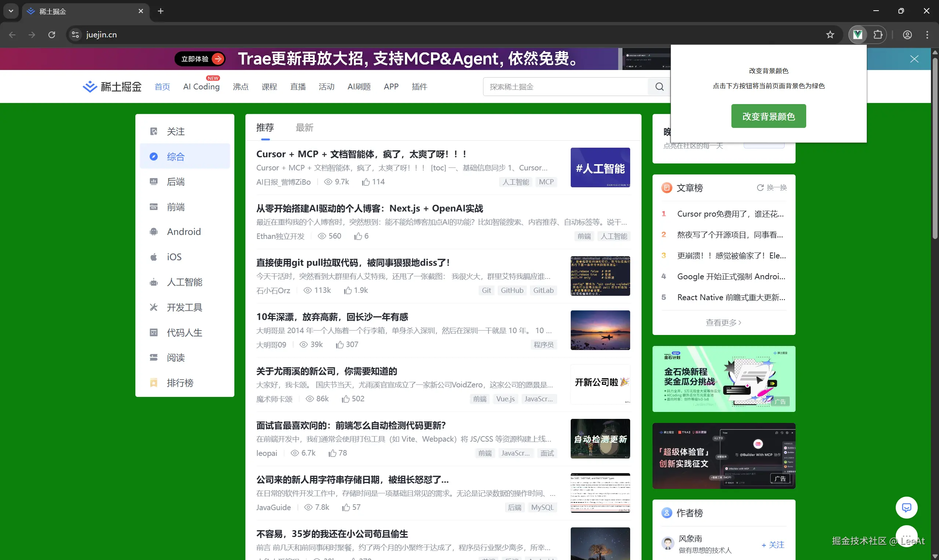Click the 探索稀土掘金 search field

[x=565, y=87]
